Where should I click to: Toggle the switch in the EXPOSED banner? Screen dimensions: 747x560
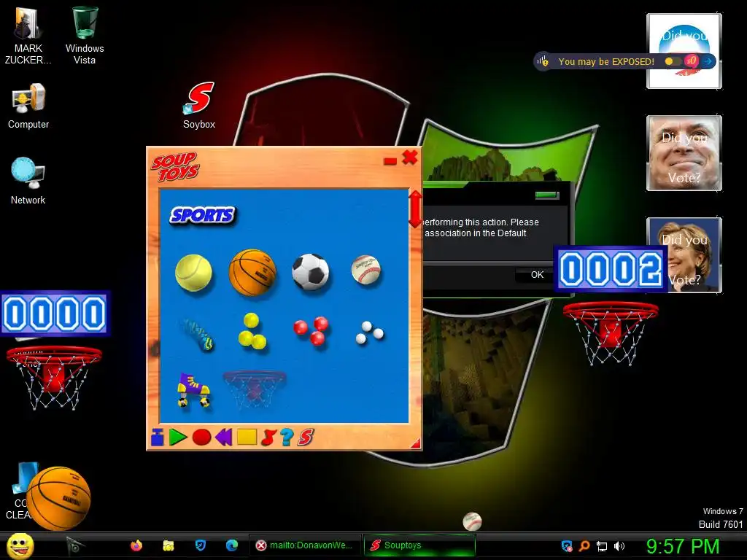click(x=673, y=61)
